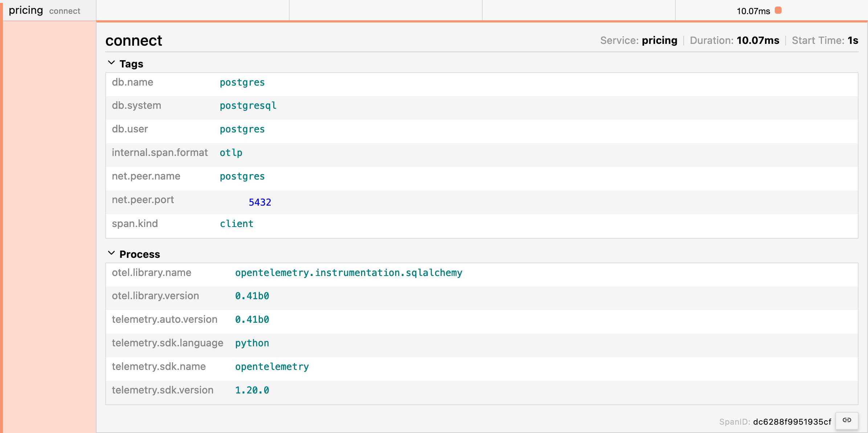Click the Process section header

click(x=140, y=254)
